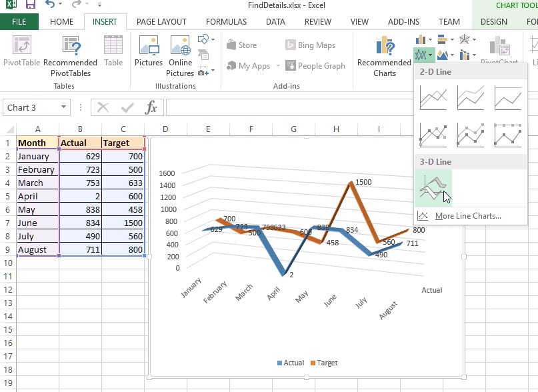Click the formula bar Enter checkmark
The image size is (538, 392).
[x=127, y=107]
